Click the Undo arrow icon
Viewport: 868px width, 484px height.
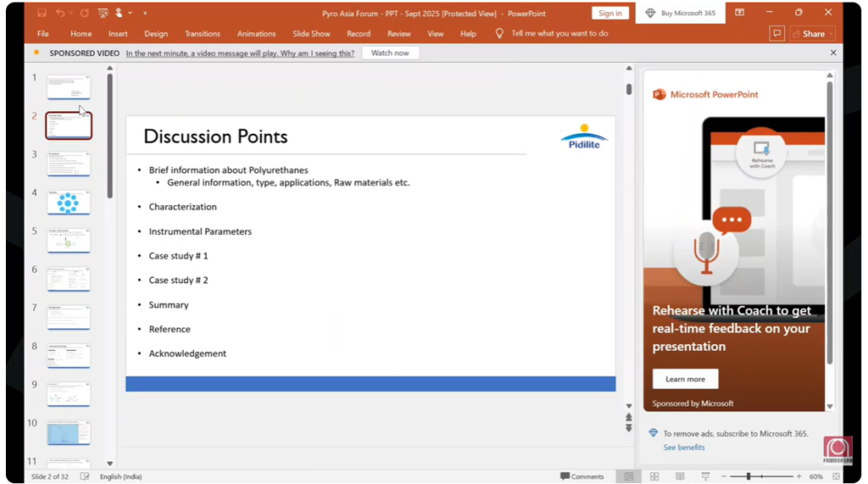point(60,14)
